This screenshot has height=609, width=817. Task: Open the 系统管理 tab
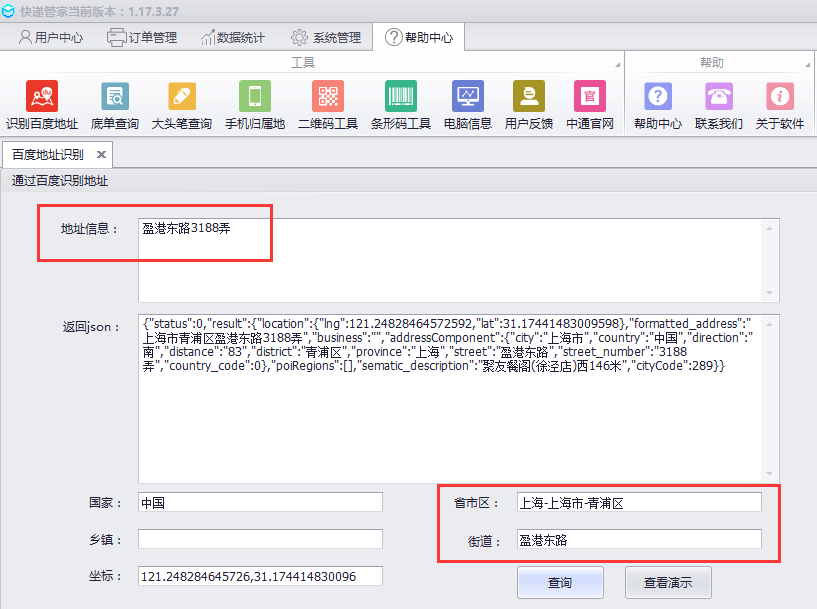tap(325, 38)
